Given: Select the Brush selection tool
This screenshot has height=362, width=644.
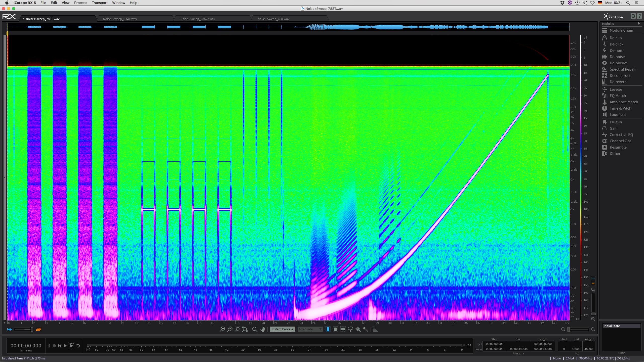Looking at the screenshot, I should 358,329.
